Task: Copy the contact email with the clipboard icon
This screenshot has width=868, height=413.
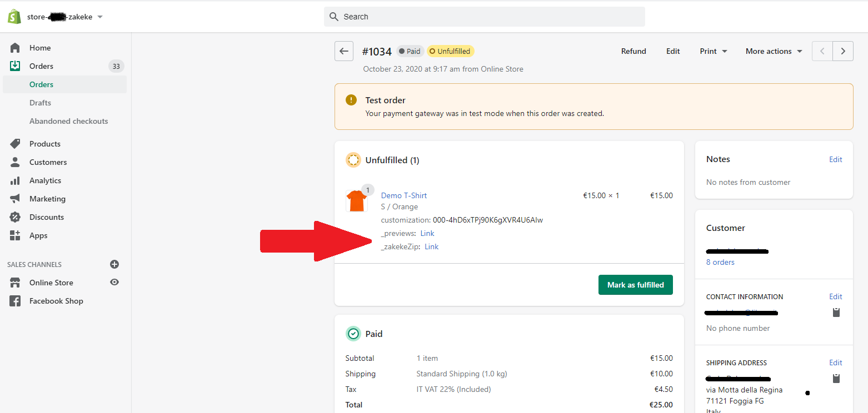Action: (836, 313)
